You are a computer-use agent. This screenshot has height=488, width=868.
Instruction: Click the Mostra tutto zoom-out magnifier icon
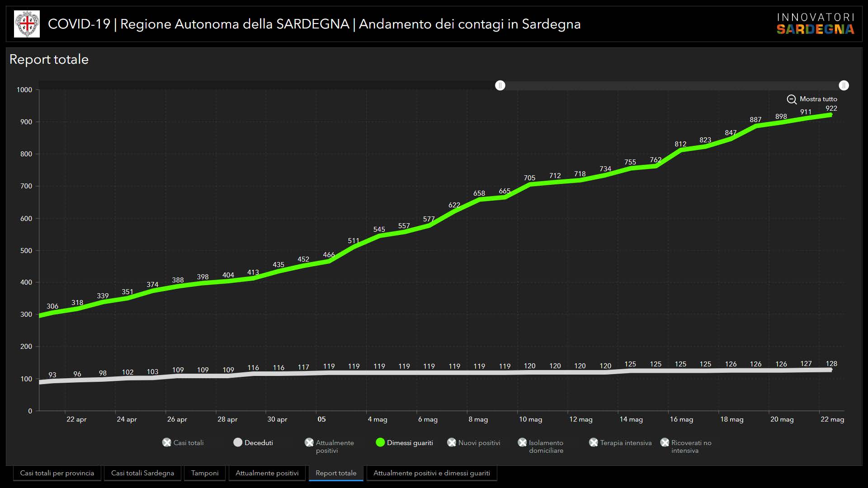[792, 99]
